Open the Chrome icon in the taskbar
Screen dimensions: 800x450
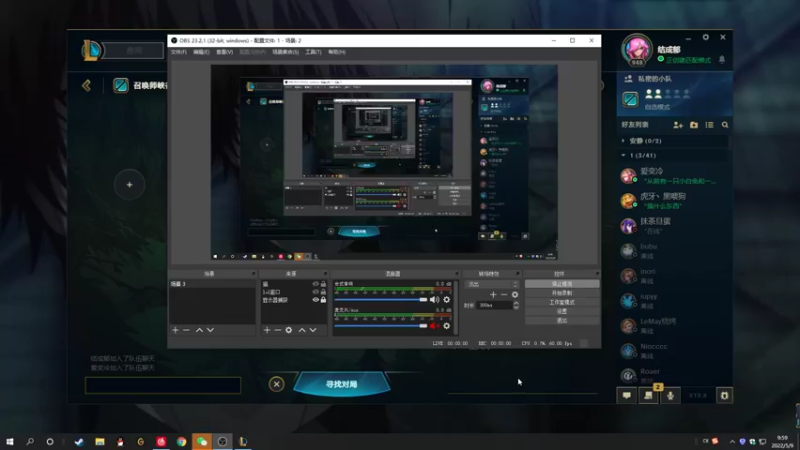(182, 442)
